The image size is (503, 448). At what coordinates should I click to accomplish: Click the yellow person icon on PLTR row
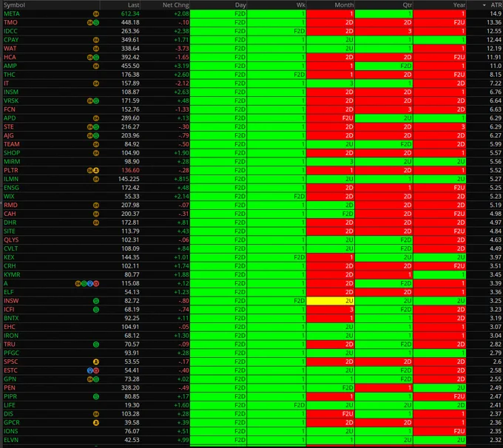point(96,170)
